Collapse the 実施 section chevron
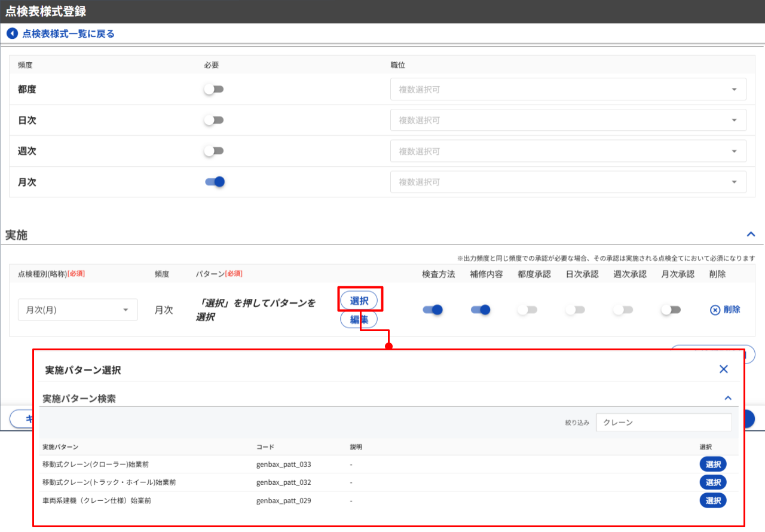Image resolution: width=765 pixels, height=532 pixels. click(751, 234)
